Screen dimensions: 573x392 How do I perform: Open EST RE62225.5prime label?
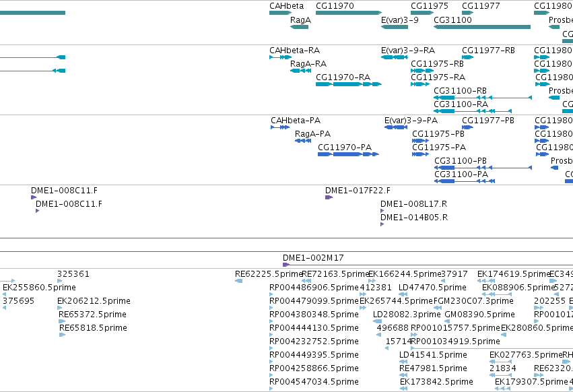[269, 274]
